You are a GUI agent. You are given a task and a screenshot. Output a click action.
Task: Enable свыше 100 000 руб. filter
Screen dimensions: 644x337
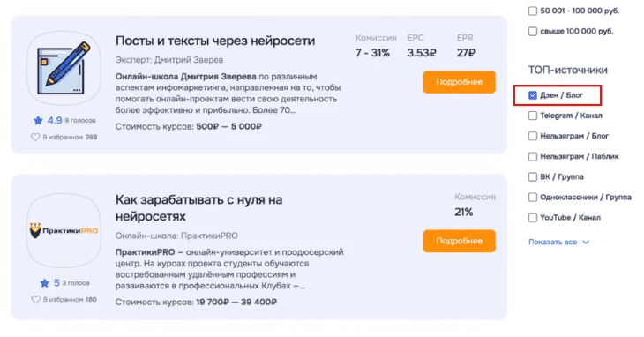[533, 31]
